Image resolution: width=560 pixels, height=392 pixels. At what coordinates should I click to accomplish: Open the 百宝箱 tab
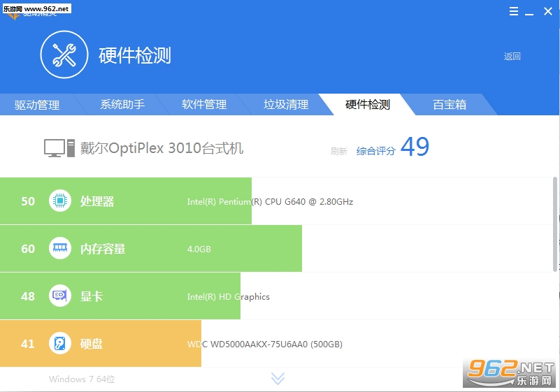pos(450,105)
